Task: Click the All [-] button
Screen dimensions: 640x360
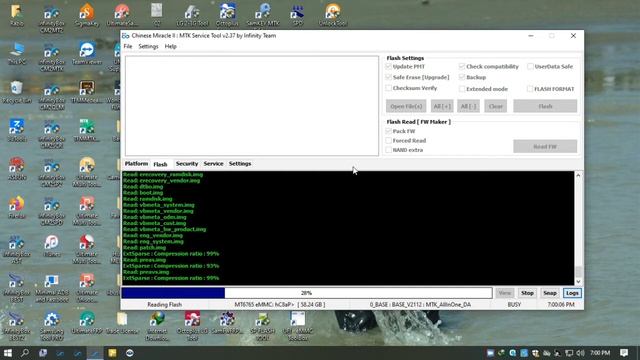Action: [468, 106]
